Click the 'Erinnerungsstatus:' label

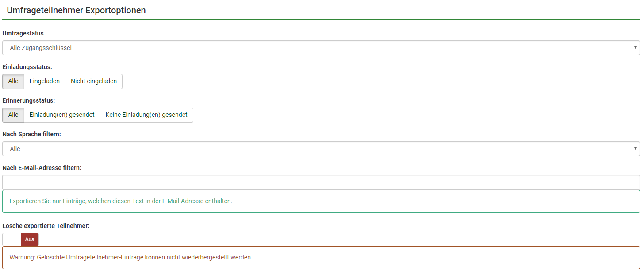pos(29,100)
